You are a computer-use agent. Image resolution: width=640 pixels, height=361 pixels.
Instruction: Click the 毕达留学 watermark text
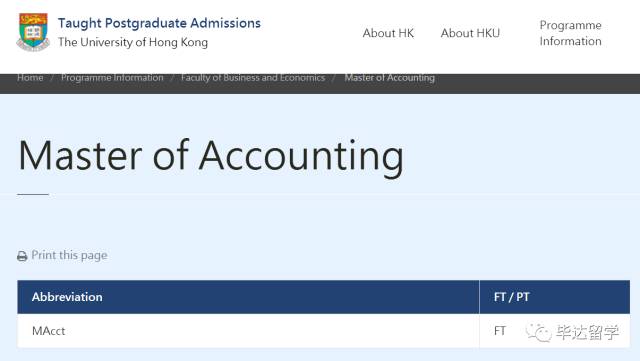pos(587,332)
